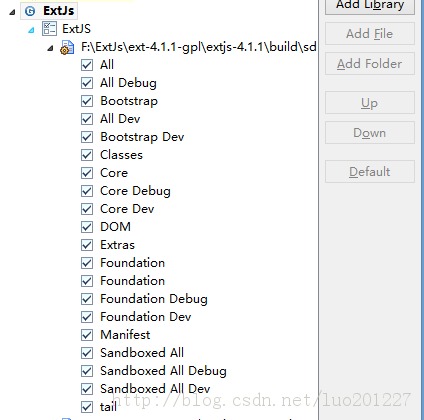
Task: Select the All Debug label
Action: point(128,83)
